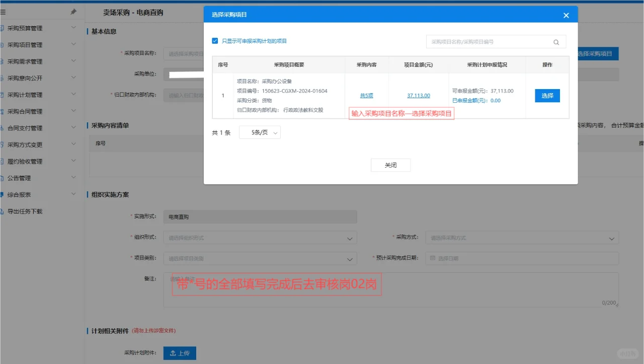644x364 pixels.
Task: Open the 共5项 procurement content link
Action: point(367,96)
